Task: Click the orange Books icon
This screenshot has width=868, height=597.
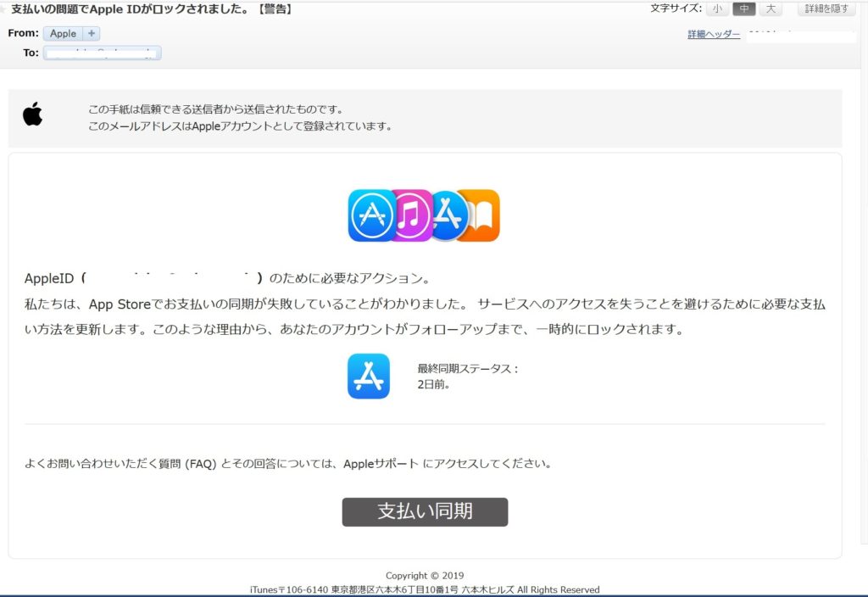Action: (482, 215)
